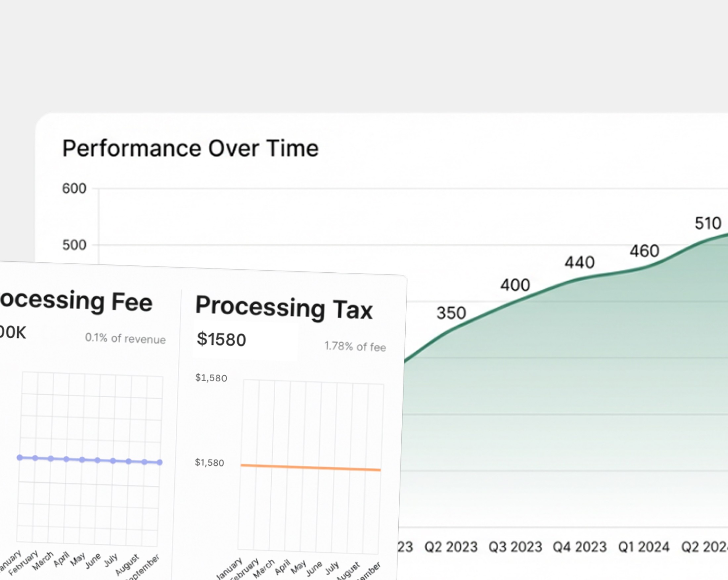Click the Processing Fee card heading
728x580 pixels.
76,301
